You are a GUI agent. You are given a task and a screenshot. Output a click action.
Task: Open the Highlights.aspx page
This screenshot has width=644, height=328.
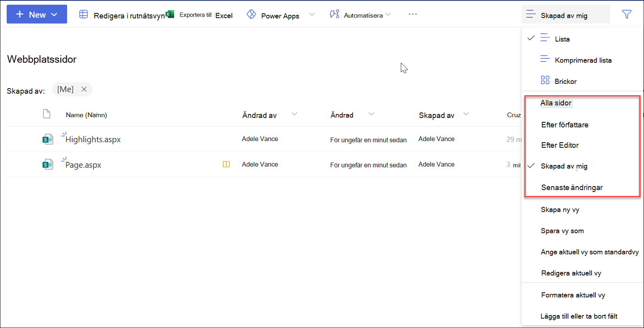93,140
